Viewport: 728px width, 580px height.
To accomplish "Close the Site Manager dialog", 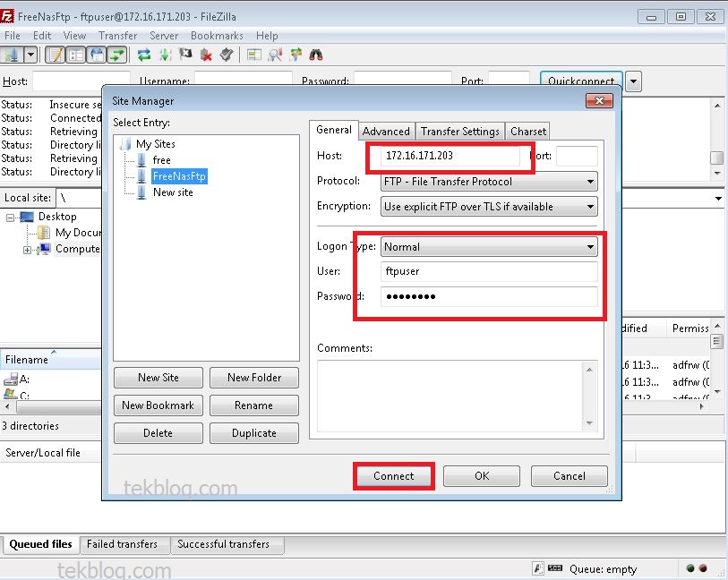I will (599, 100).
